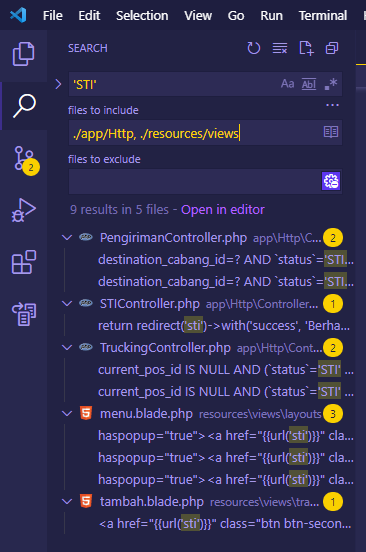Click the Open in editor link
Image resolution: width=366 pixels, height=552 pixels.
coord(223,210)
